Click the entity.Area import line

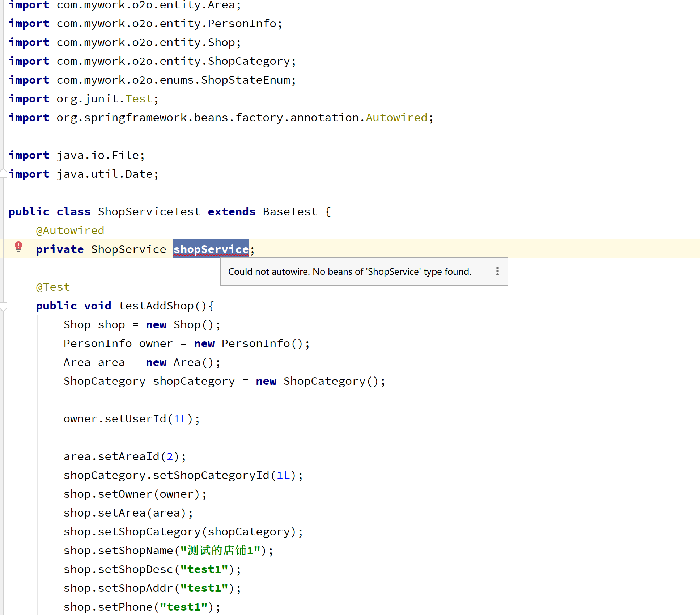[125, 5]
